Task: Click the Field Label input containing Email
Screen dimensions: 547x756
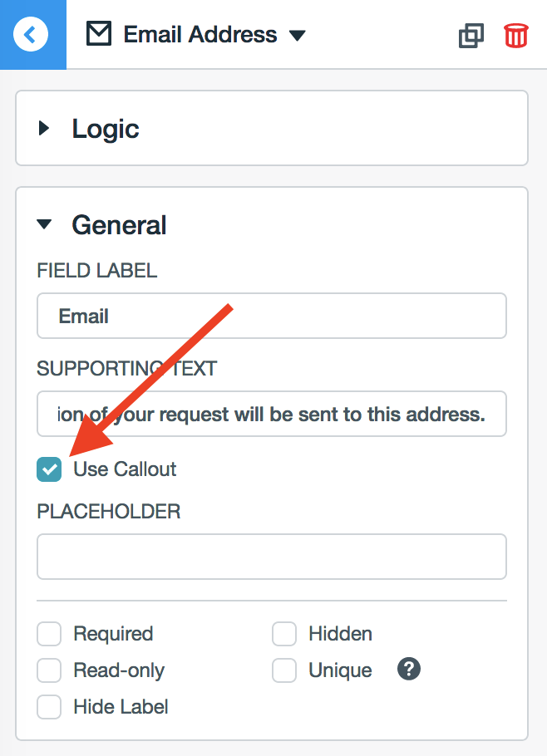Action: point(272,316)
